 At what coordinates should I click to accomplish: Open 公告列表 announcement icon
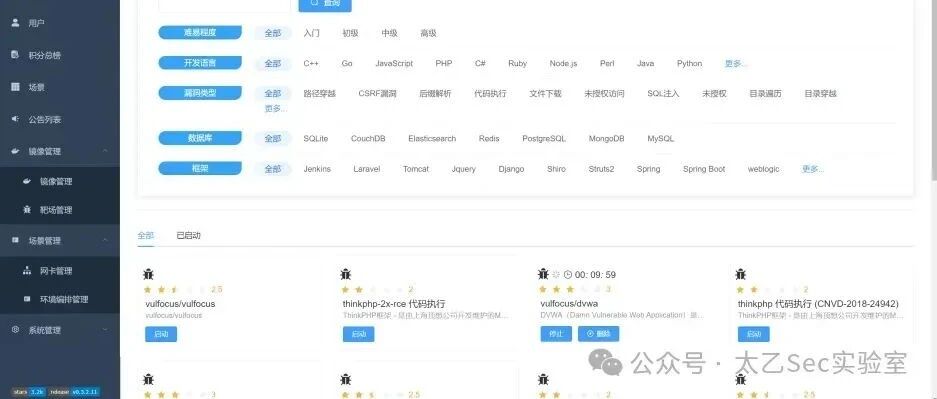(x=16, y=119)
